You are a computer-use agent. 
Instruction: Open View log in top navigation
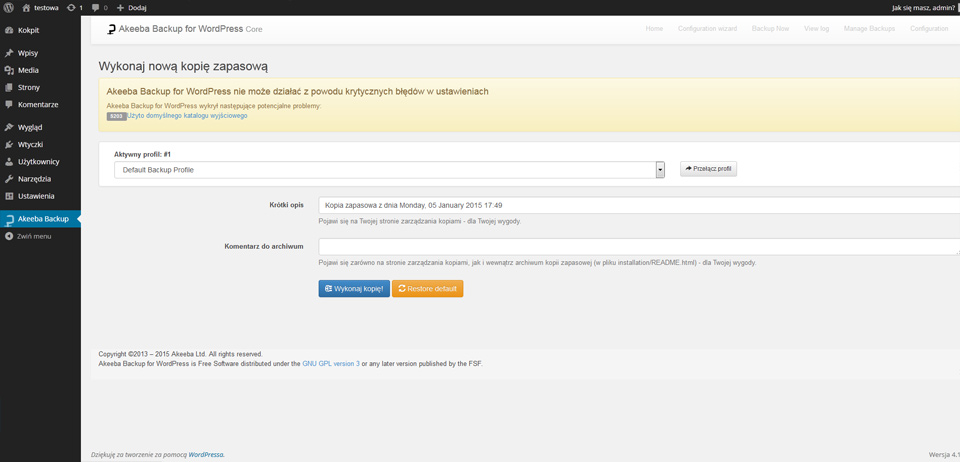pyautogui.click(x=816, y=29)
